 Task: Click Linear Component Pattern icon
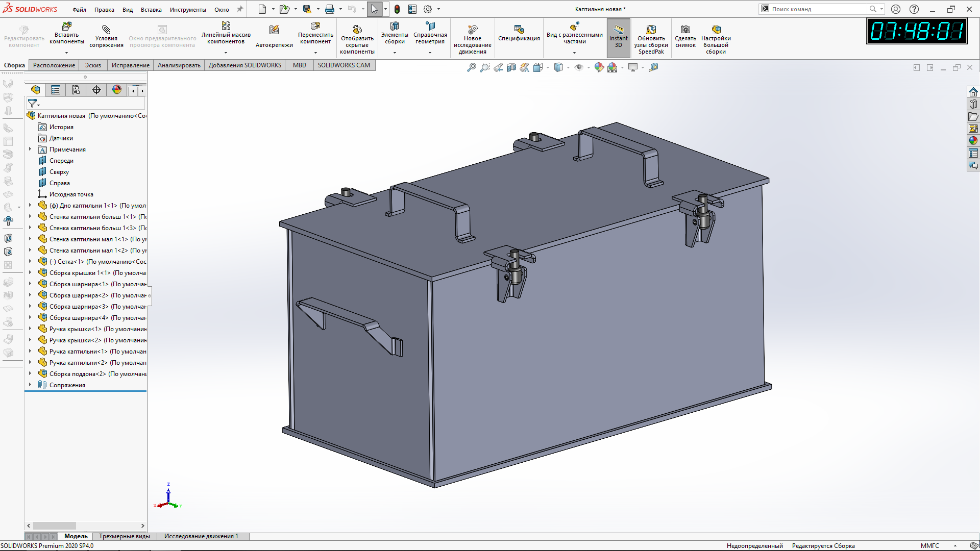tap(226, 26)
